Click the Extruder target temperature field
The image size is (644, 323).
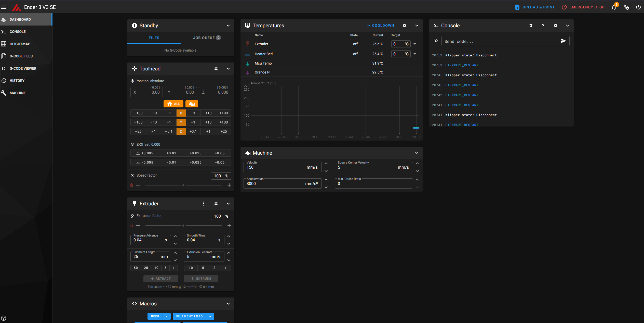click(401, 44)
